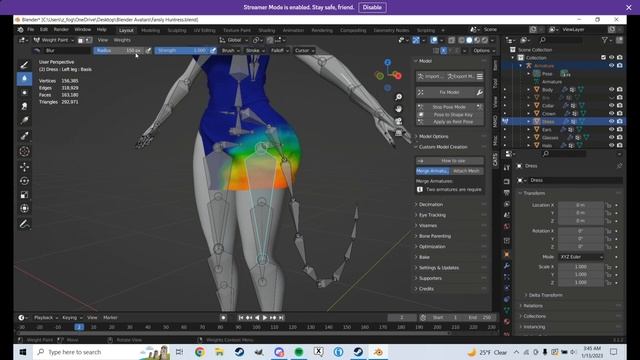Viewport: 640px width, 360px height.
Task: Switch to the UV Editing workspace tab
Action: point(204,30)
